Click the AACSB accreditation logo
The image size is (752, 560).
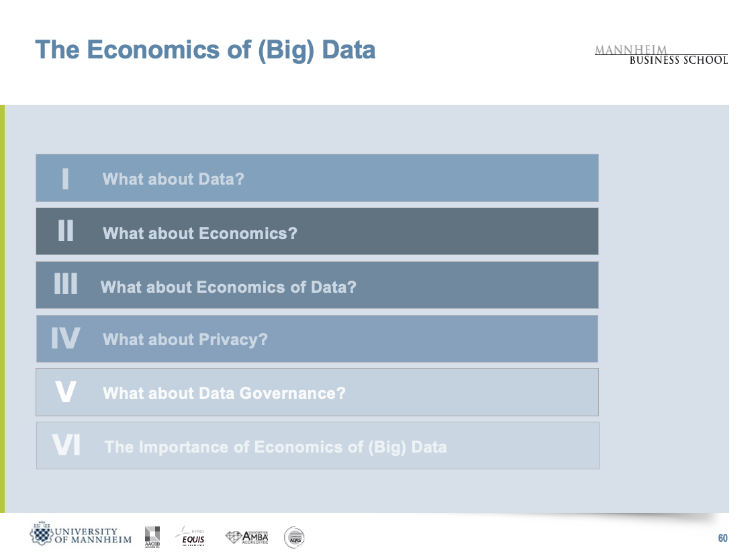tap(152, 536)
